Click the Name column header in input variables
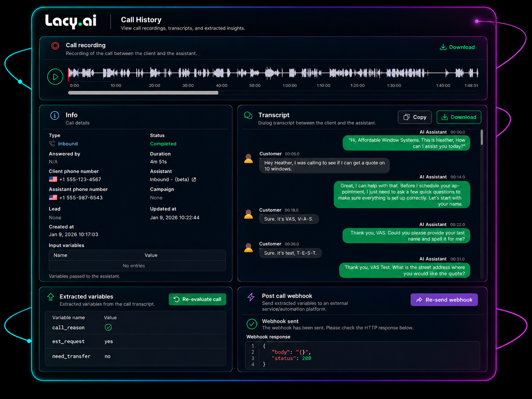 (60, 255)
